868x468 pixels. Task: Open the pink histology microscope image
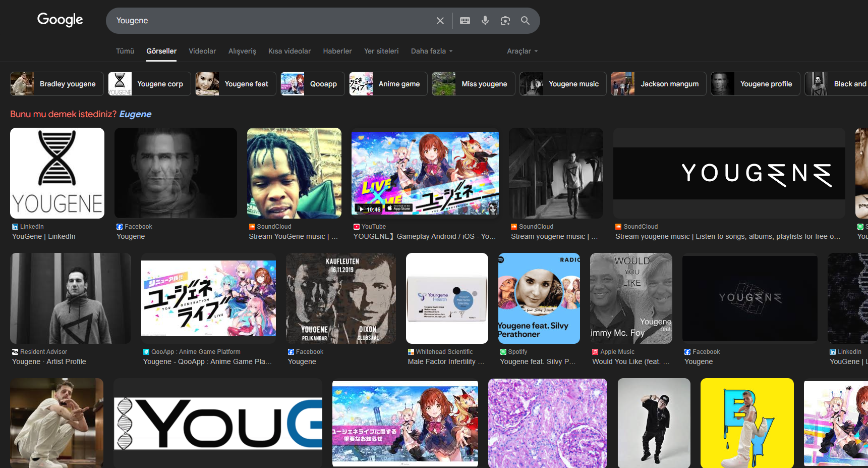point(548,423)
